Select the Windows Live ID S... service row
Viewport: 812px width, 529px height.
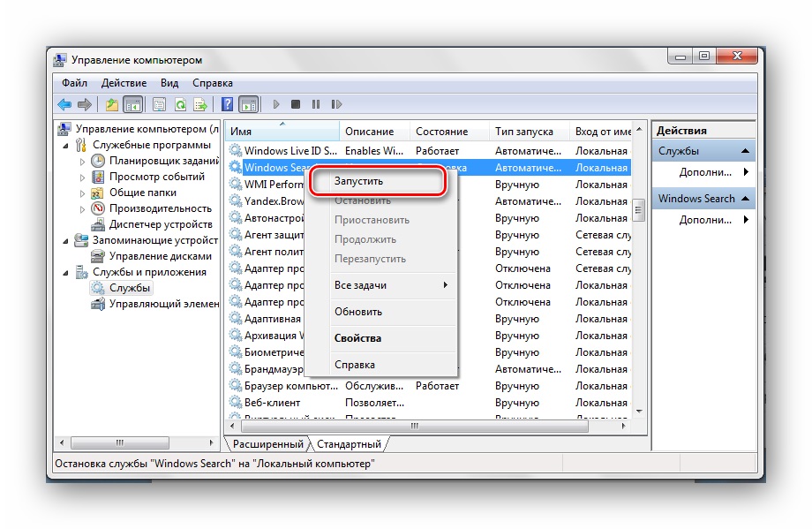(430, 151)
